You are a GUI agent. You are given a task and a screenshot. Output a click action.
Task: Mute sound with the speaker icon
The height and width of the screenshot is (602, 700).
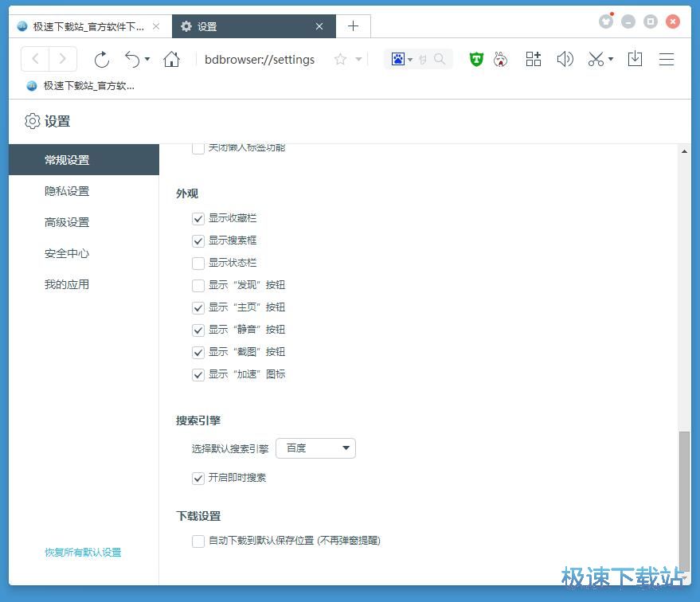(x=565, y=59)
